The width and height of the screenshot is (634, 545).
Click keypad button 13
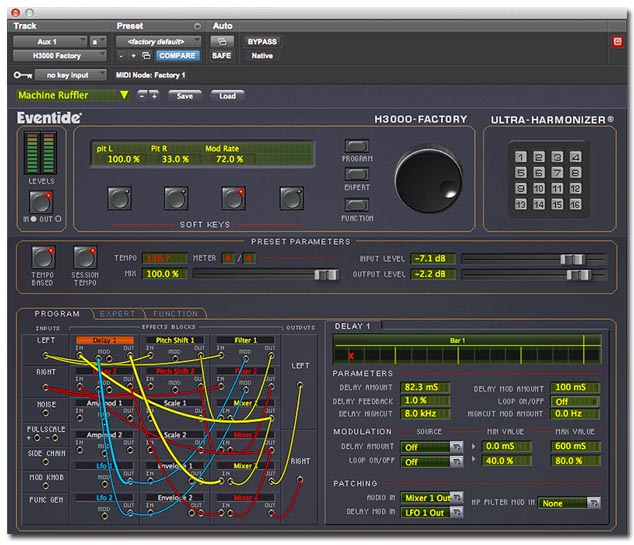[x=520, y=204]
